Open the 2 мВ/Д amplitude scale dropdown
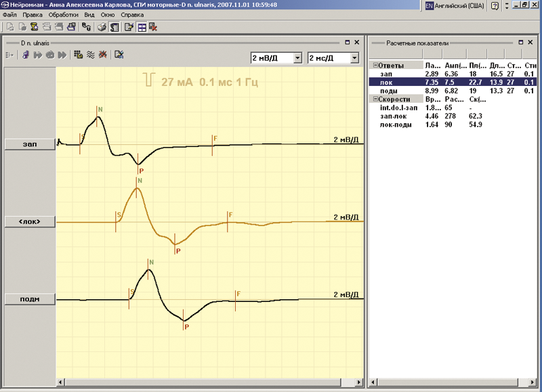The height and width of the screenshot is (392, 542). (x=297, y=58)
